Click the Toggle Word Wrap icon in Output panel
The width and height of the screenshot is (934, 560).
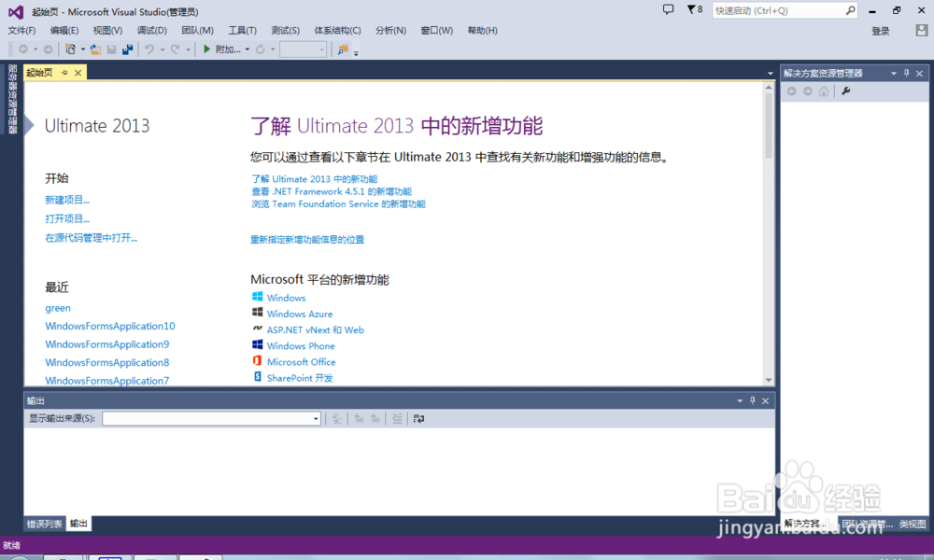(418, 418)
